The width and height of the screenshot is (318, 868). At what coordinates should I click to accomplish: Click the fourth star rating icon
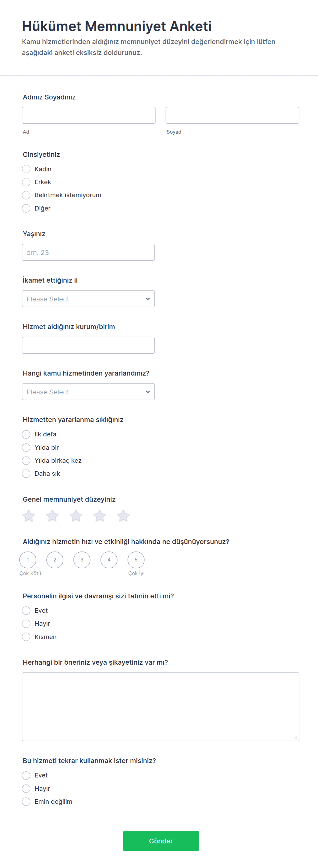tap(100, 516)
